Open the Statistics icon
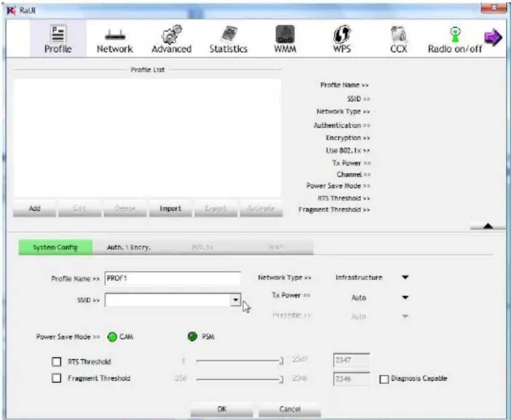The height and width of the screenshot is (420, 511). tap(229, 34)
